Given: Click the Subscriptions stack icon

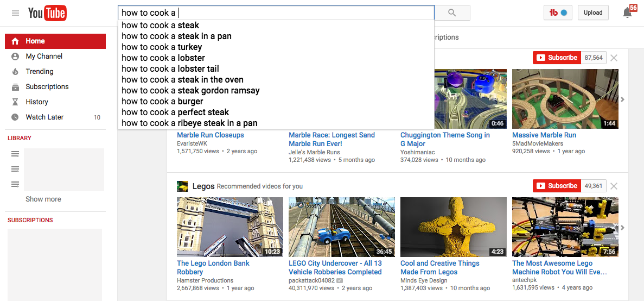Looking at the screenshot, I should click(x=15, y=87).
